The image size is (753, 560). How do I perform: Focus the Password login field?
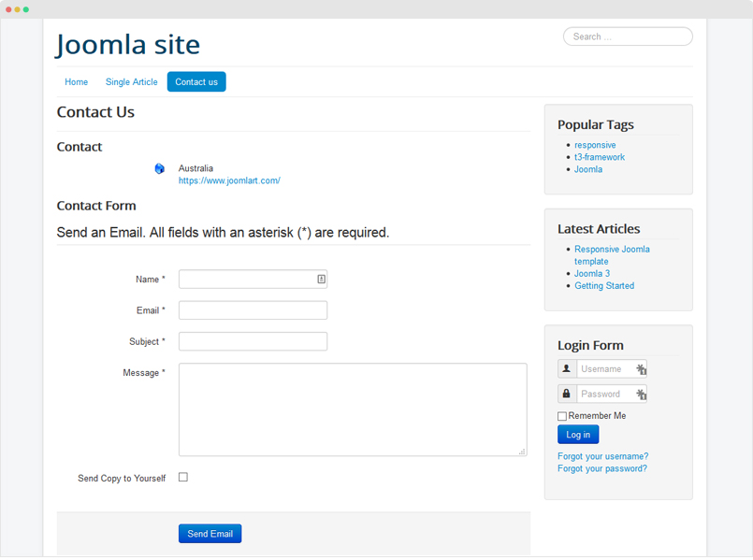(612, 394)
